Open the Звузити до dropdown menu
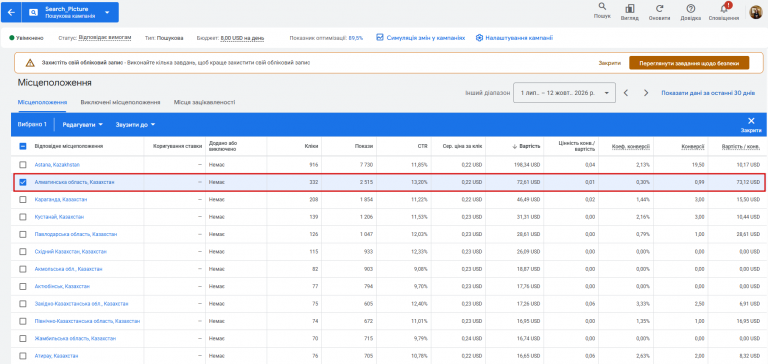The height and width of the screenshot is (364, 768). coord(135,124)
